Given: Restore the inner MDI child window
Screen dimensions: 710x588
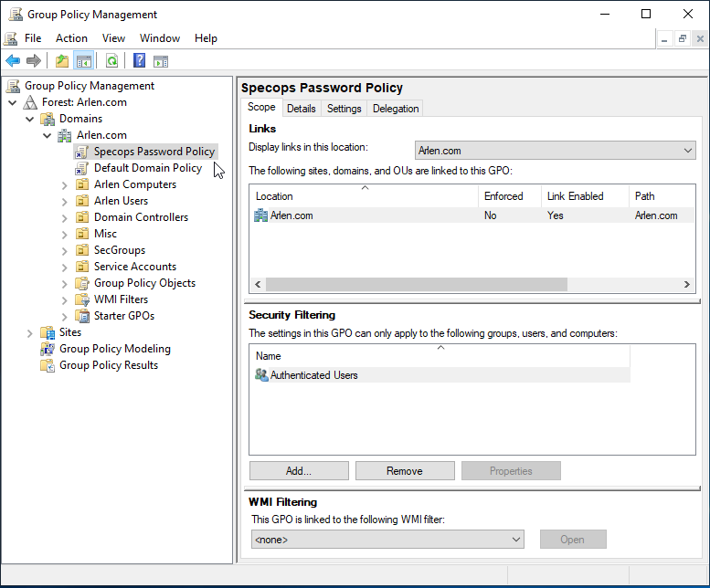Looking at the screenshot, I should click(x=682, y=39).
